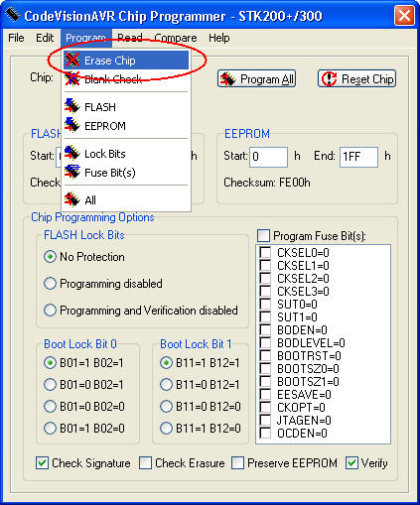Click the CodeVisionAVR chip icon in the title bar

point(12,15)
